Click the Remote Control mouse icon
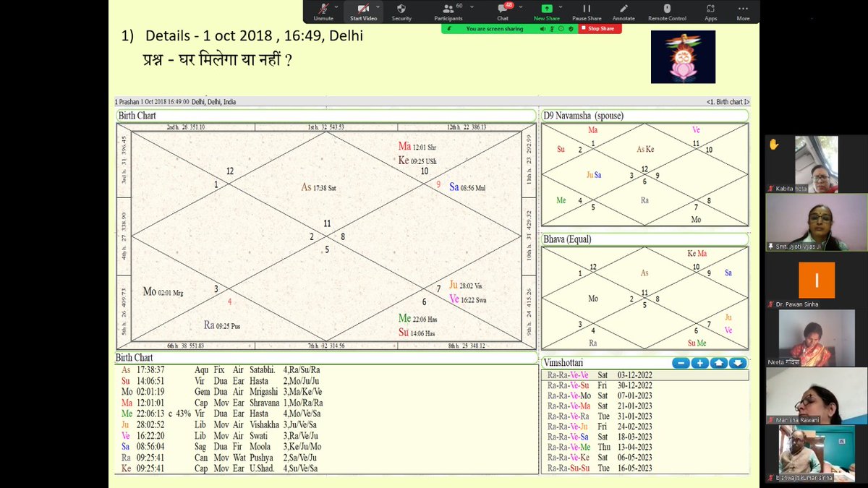The image size is (868, 488). [667, 8]
